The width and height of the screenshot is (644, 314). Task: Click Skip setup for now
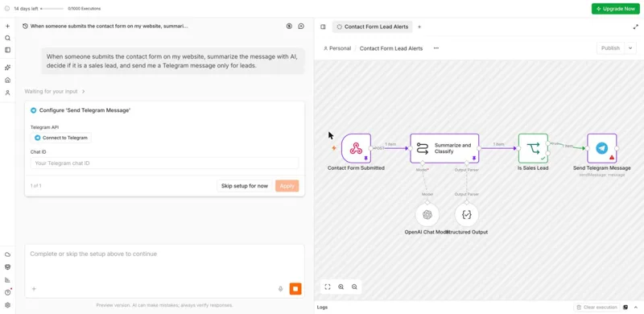pos(245,186)
